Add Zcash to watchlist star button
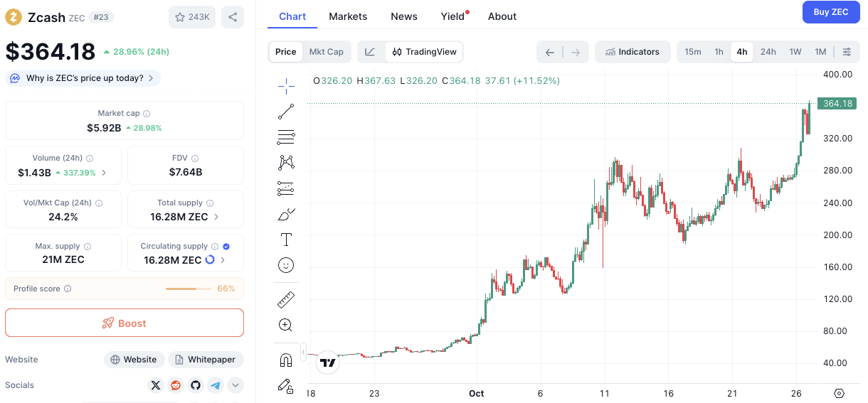This screenshot has width=868, height=403. [192, 17]
